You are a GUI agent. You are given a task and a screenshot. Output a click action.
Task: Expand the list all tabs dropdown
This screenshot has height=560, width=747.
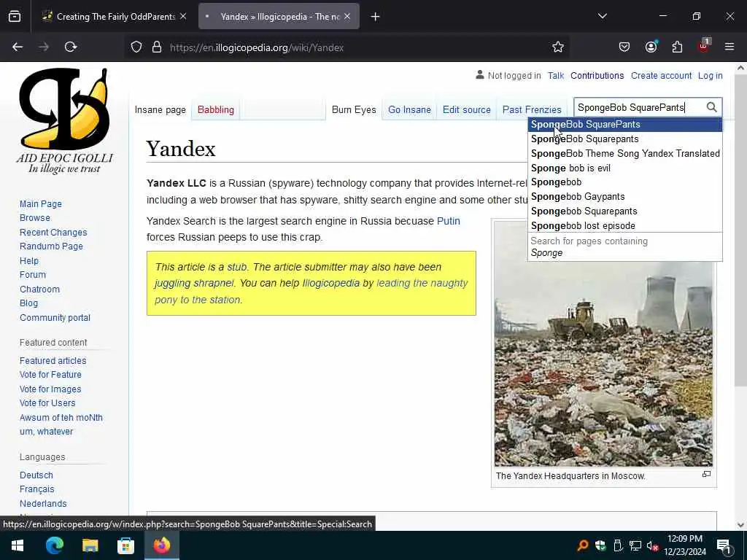[x=602, y=16]
